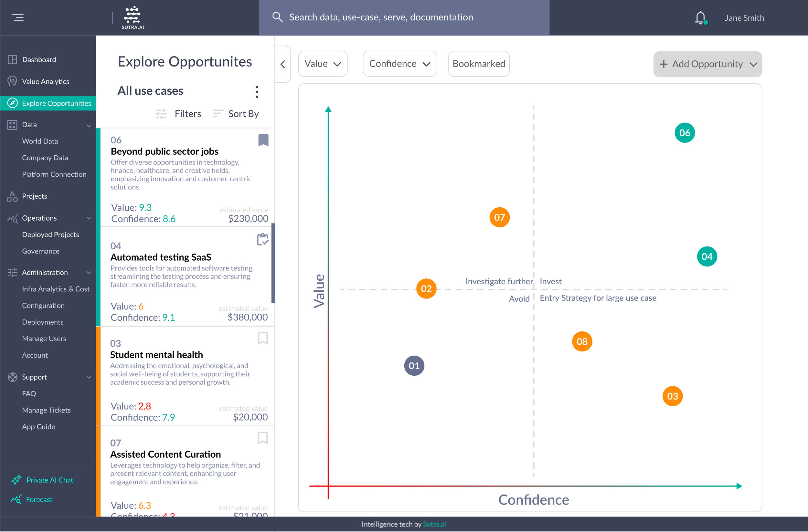Click the three-dot menu for All use cases
This screenshot has width=808, height=532.
coord(257,92)
